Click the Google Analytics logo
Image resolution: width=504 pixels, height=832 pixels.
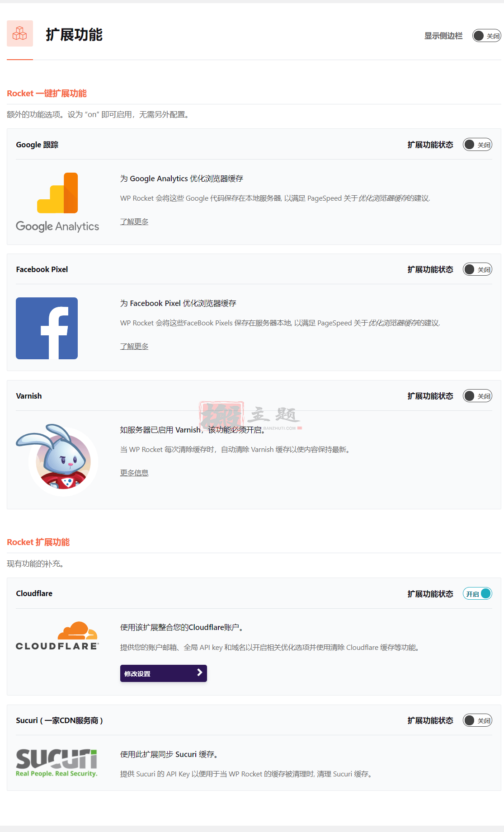tap(57, 202)
